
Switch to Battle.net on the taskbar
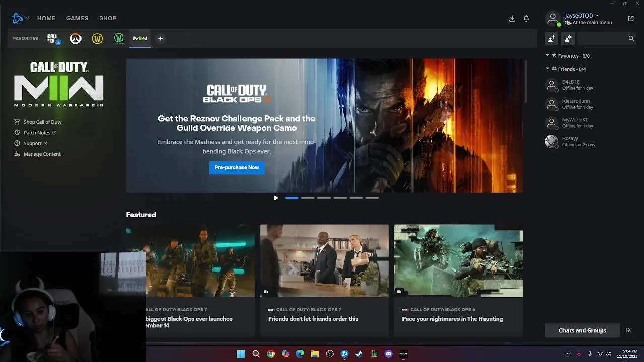point(344,354)
